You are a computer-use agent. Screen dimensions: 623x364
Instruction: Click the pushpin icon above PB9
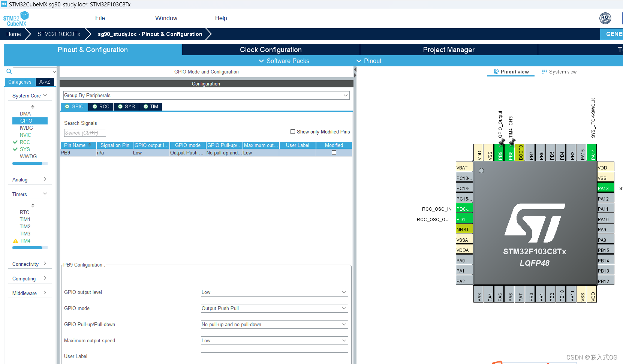pos(502,142)
